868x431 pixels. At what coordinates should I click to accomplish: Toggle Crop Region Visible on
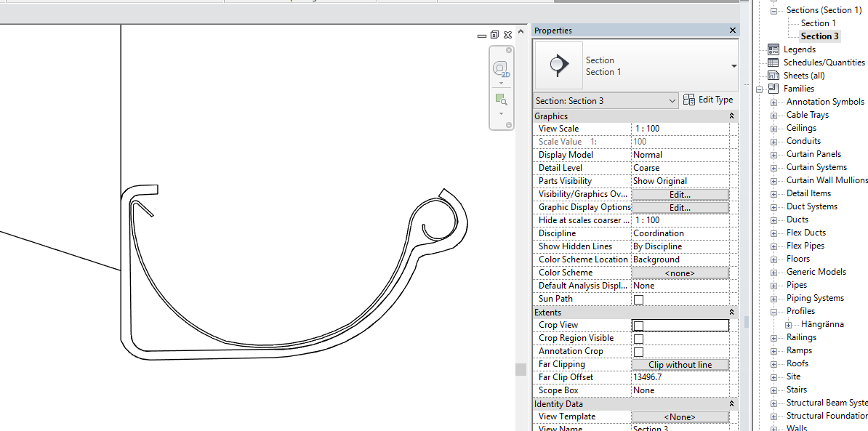(x=638, y=338)
